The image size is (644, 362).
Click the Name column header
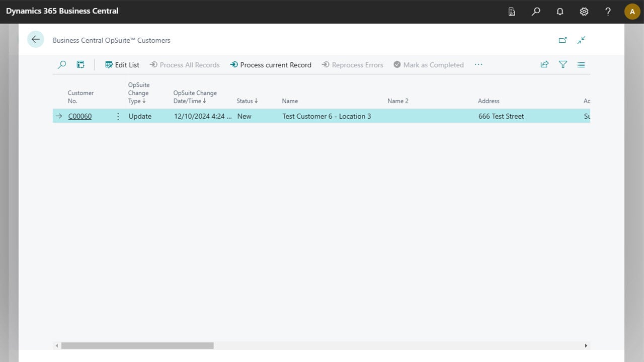290,101
